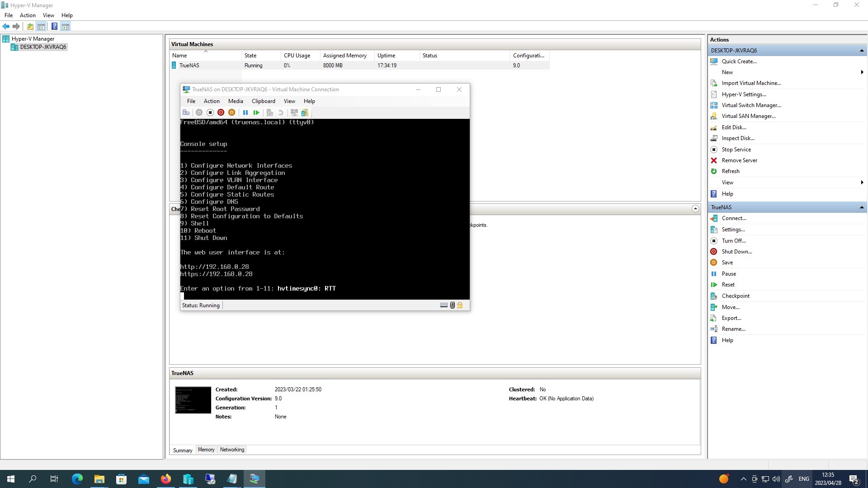Open Hyper-V Settings action
868x488 pixels.
tap(744, 94)
